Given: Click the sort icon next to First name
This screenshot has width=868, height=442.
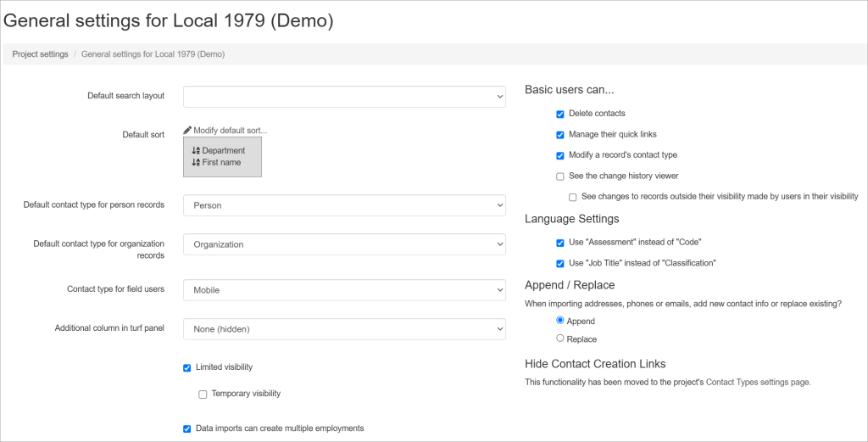Looking at the screenshot, I should [196, 162].
